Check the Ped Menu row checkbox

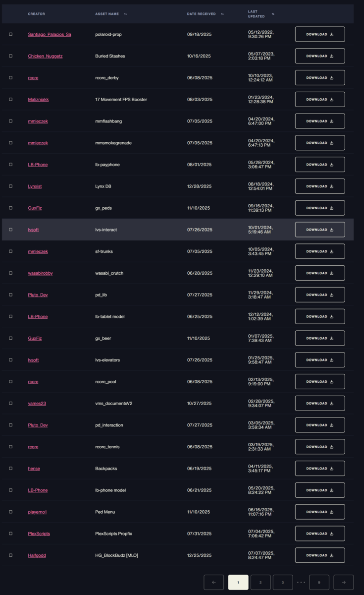(x=10, y=512)
